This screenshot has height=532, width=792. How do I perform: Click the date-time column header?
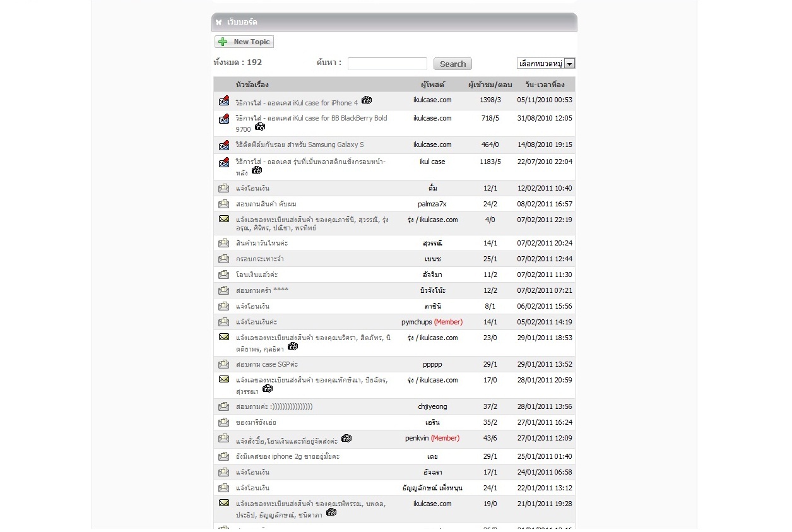pyautogui.click(x=544, y=85)
